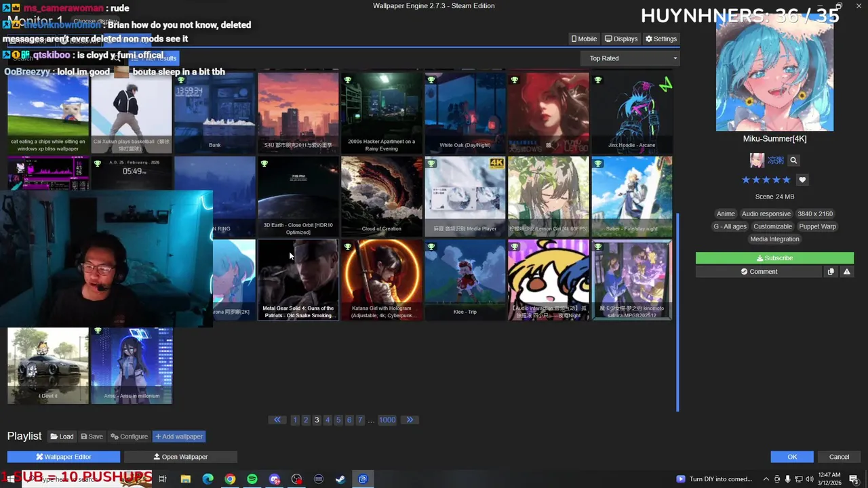Go to the last results page
868x488 pixels.
click(x=410, y=420)
